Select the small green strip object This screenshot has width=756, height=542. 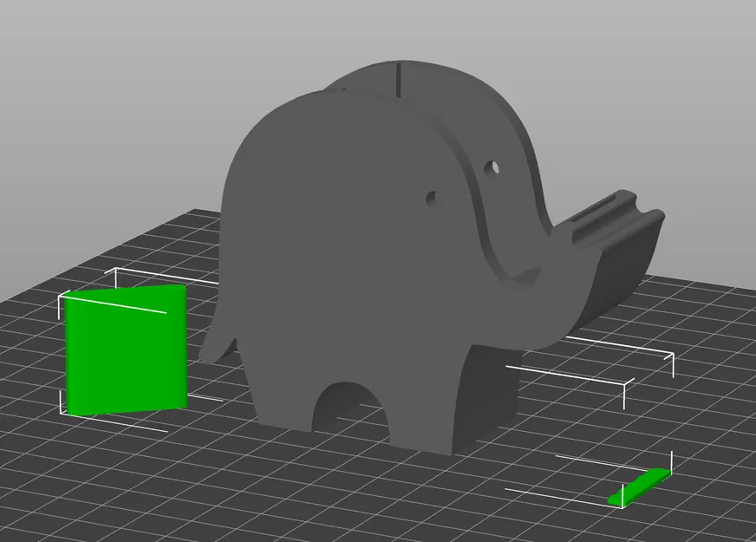pyautogui.click(x=639, y=486)
